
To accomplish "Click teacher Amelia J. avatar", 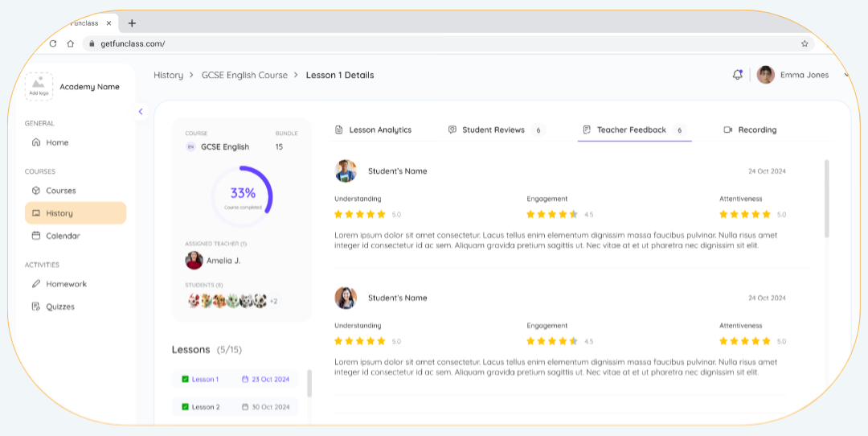I will [x=194, y=261].
